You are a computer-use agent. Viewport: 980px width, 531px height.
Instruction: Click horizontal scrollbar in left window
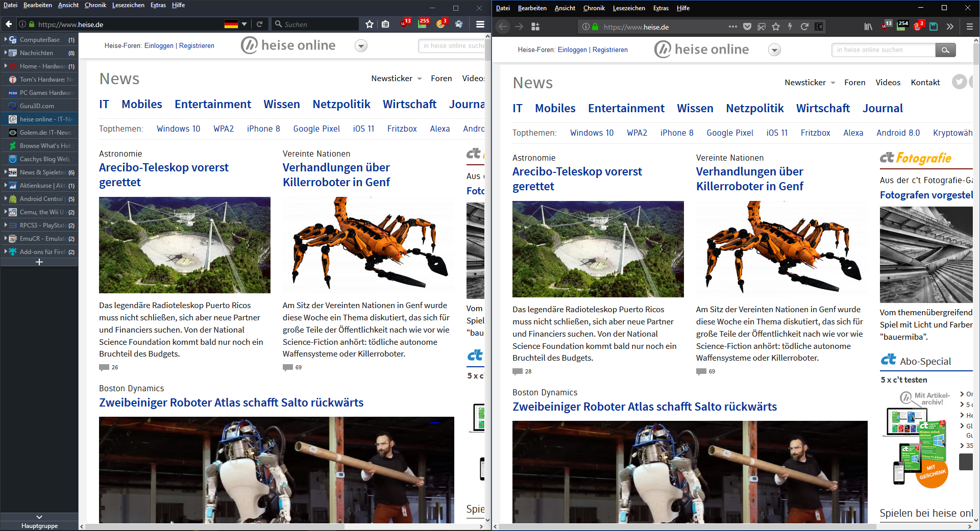214,526
